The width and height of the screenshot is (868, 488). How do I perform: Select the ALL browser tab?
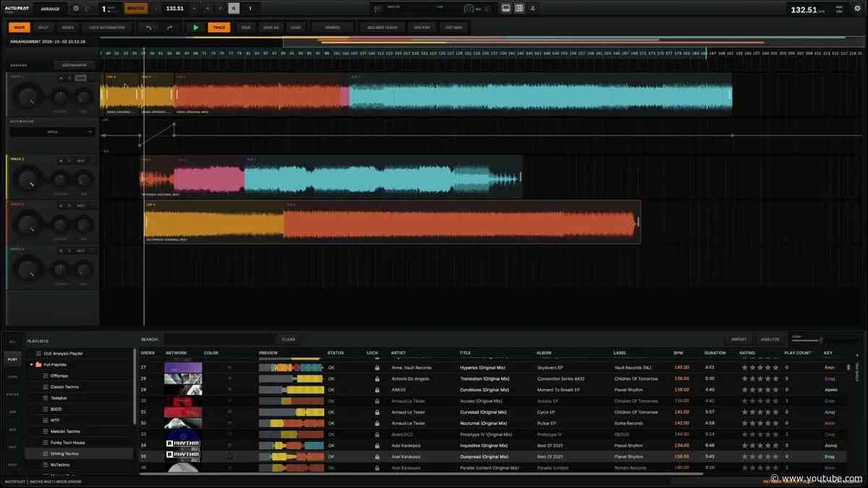coord(12,341)
